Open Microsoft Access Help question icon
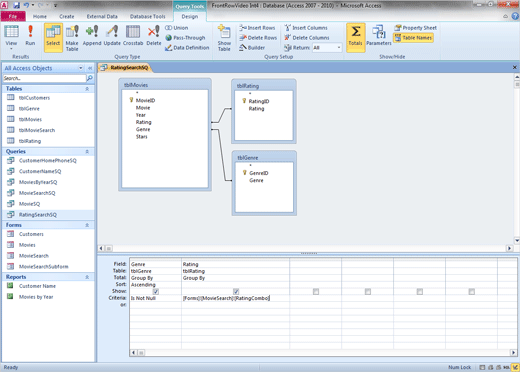The image size is (520, 372). [515, 16]
